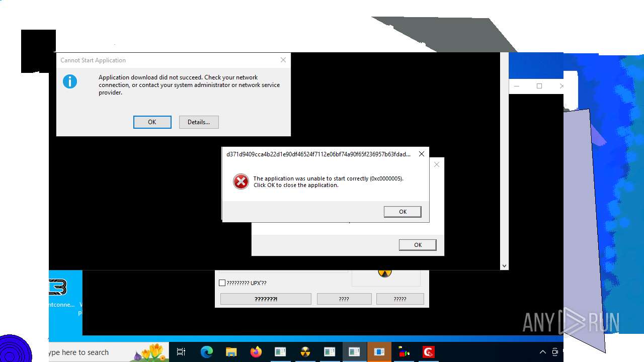Click the scrollbar down arrow of the black window
Screen dimensions: 644x362
[504, 266]
